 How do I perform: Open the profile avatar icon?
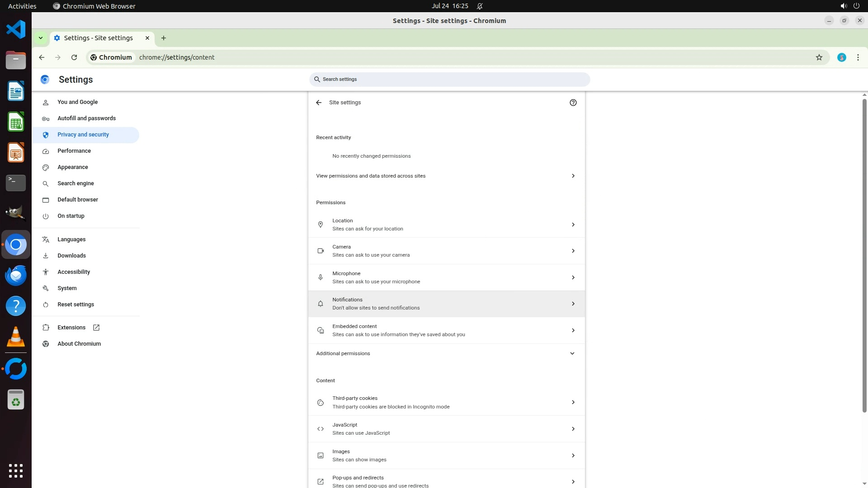(x=841, y=57)
